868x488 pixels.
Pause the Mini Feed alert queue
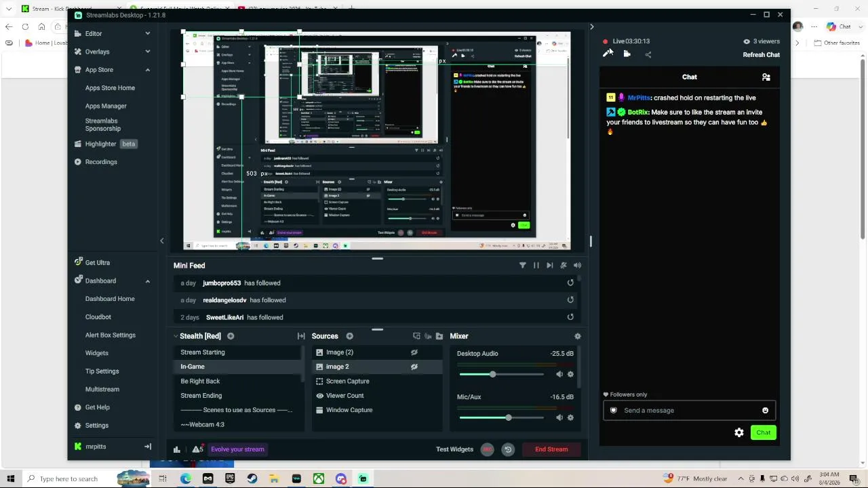[536, 266]
